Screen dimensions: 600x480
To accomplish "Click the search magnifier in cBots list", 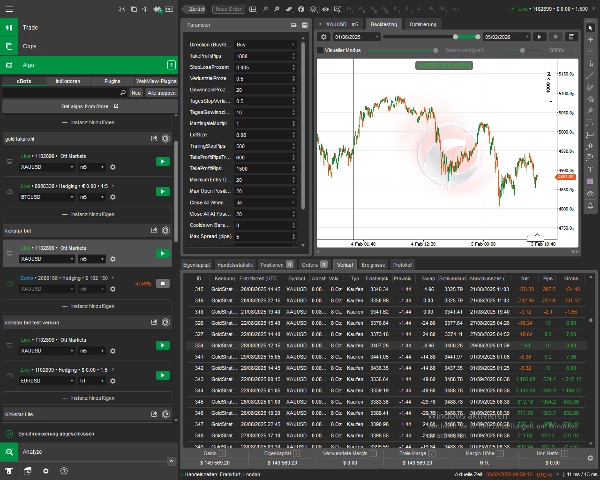I will (121, 92).
